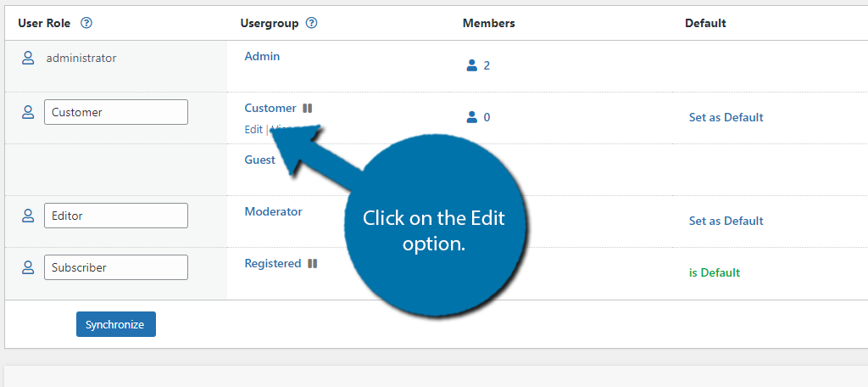Open the Registered usergroup link
This screenshot has width=868, height=387.
pos(272,263)
